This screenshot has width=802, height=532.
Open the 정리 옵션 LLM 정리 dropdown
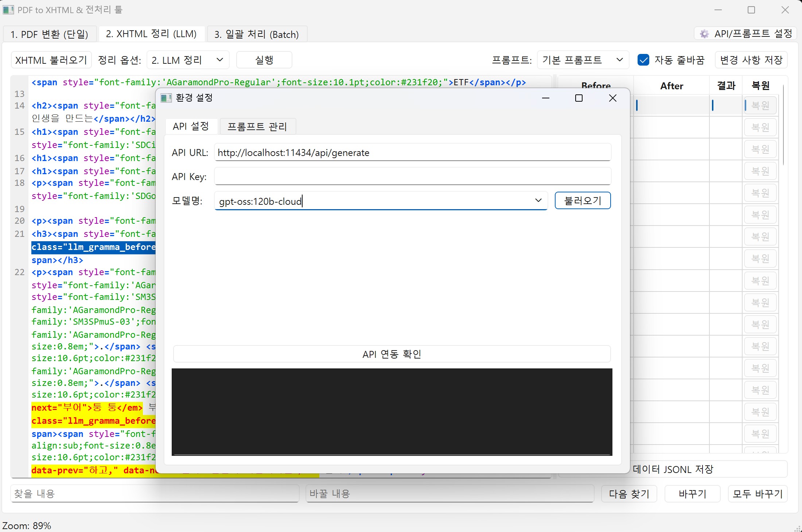[187, 60]
